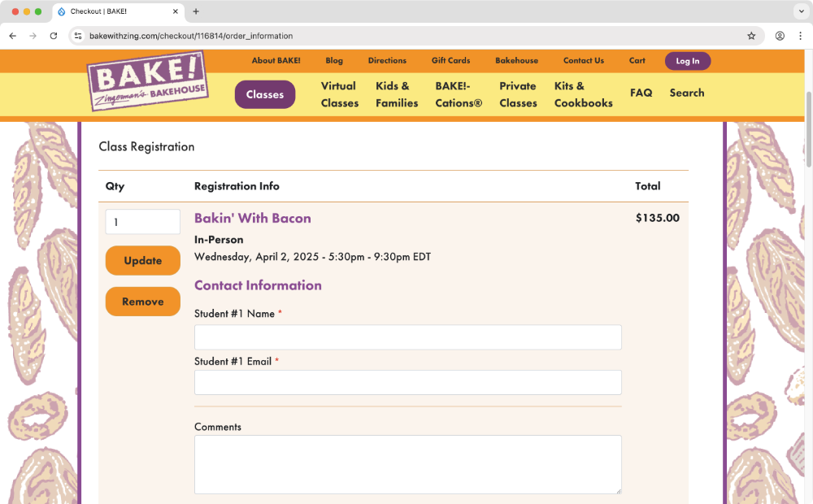Click the Update button
813x504 pixels.
click(142, 260)
